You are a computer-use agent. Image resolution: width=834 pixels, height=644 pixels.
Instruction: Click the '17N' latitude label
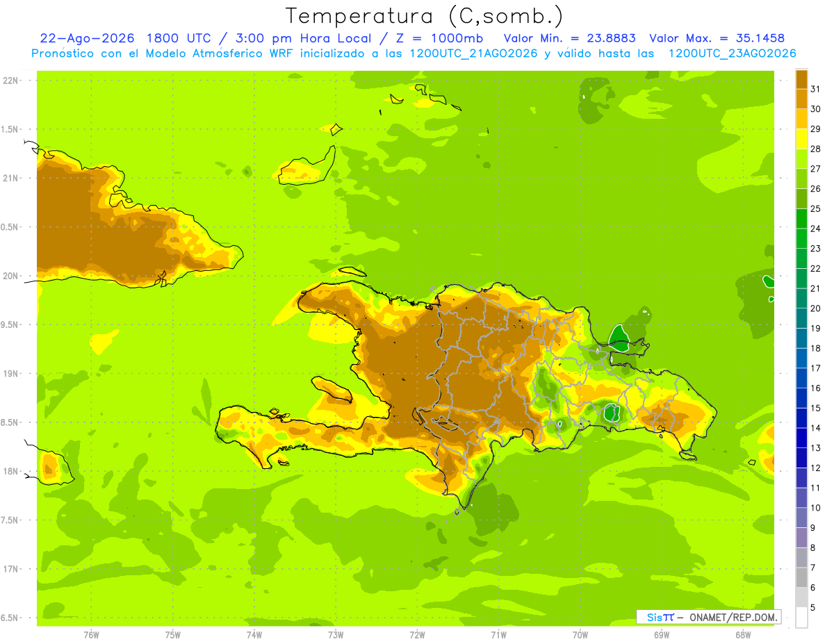pyautogui.click(x=10, y=569)
